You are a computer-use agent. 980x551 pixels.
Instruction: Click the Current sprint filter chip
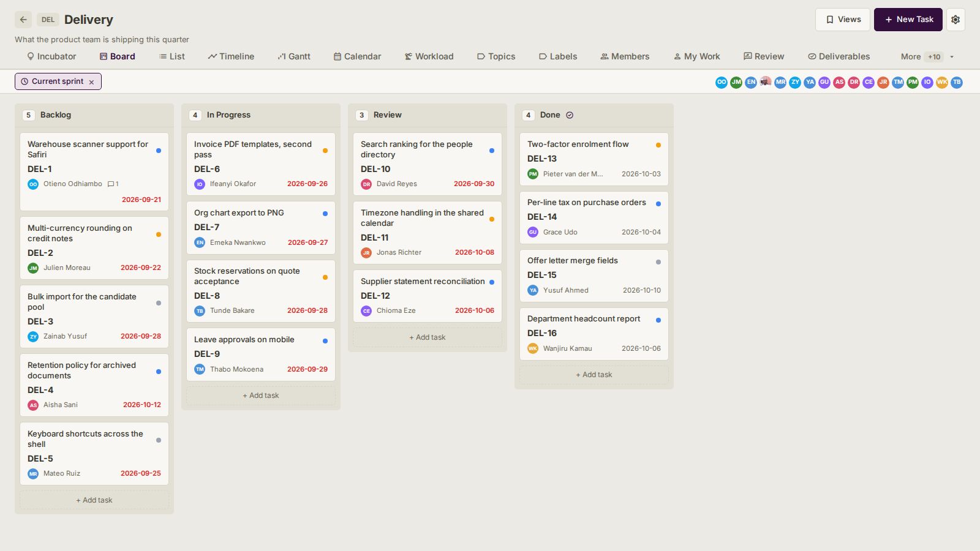point(58,81)
